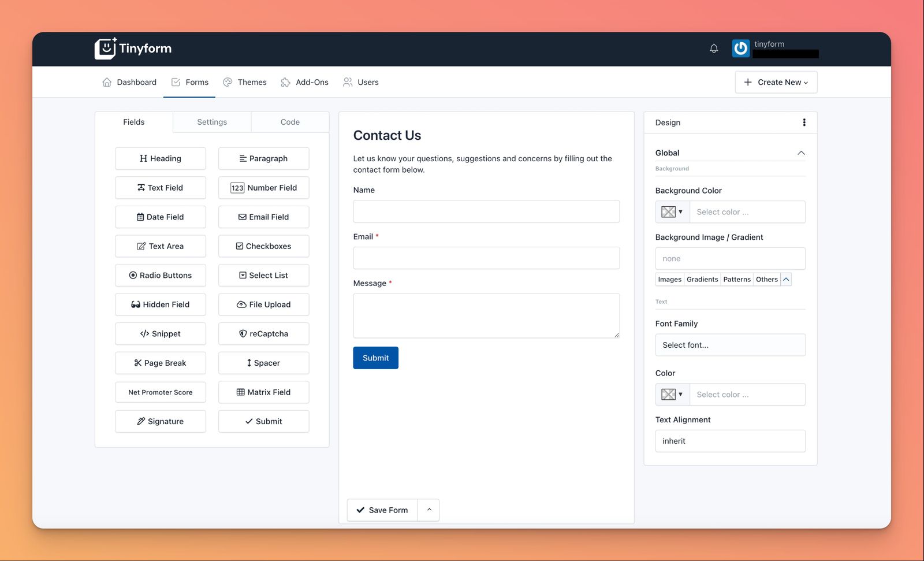Click the notification bell icon
Screen dimensions: 924x561
click(x=714, y=48)
